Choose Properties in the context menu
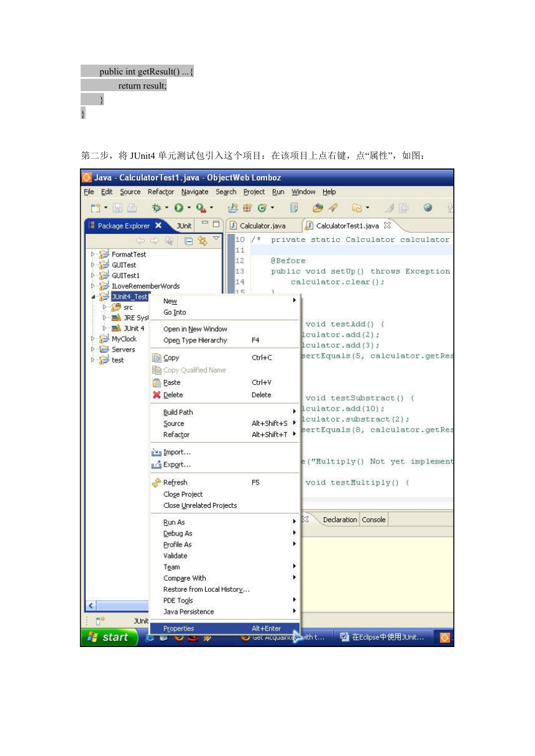The height and width of the screenshot is (756, 535). [225, 629]
